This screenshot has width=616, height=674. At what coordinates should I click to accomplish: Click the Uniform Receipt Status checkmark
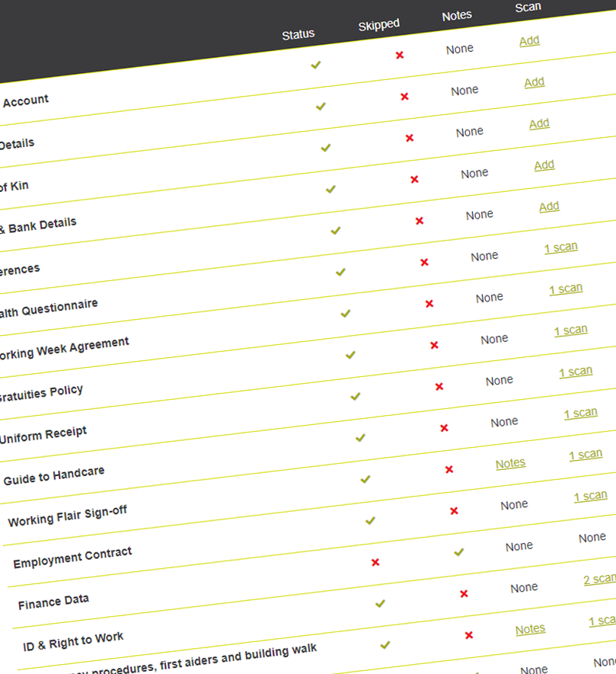[356, 396]
